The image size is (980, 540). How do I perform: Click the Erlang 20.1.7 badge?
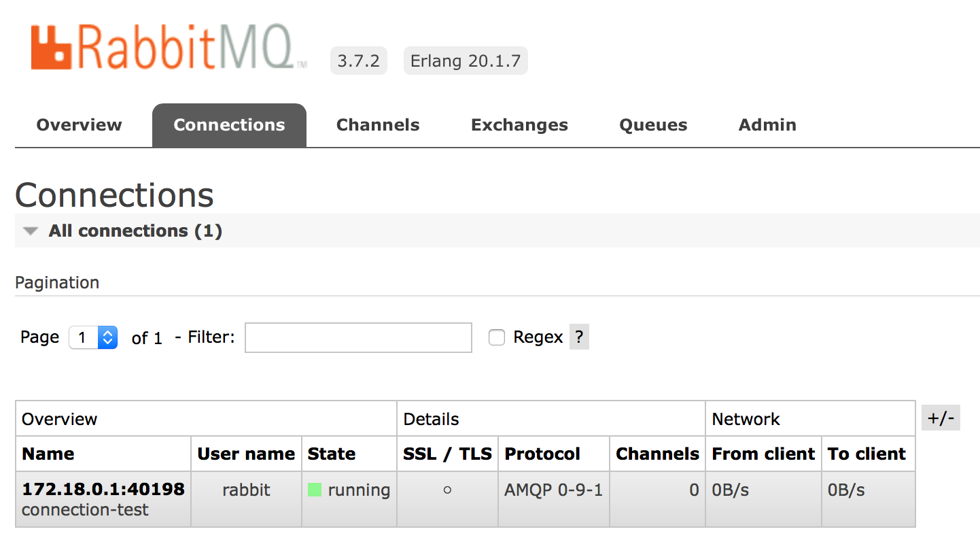point(466,61)
